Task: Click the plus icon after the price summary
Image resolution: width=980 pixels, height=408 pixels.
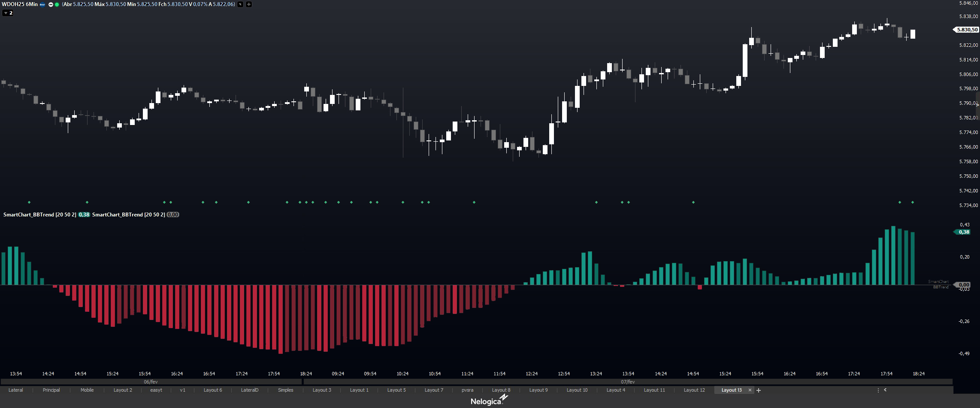Action: tap(248, 4)
